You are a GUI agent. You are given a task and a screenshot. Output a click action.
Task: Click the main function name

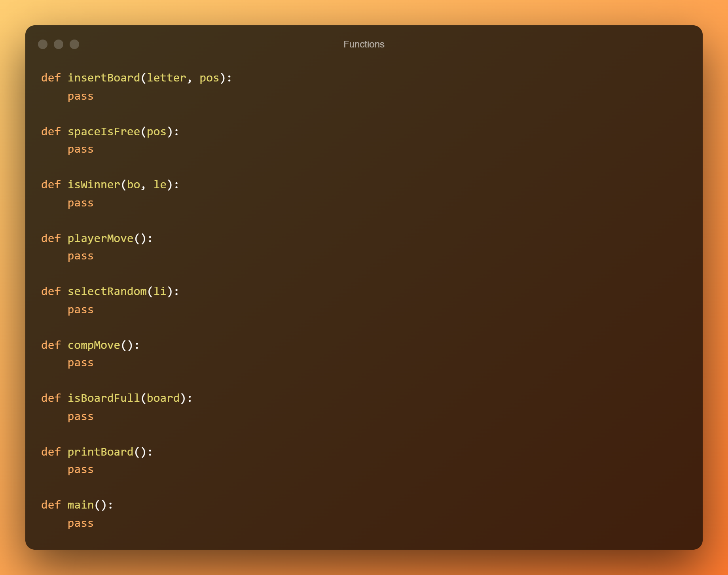coord(81,505)
